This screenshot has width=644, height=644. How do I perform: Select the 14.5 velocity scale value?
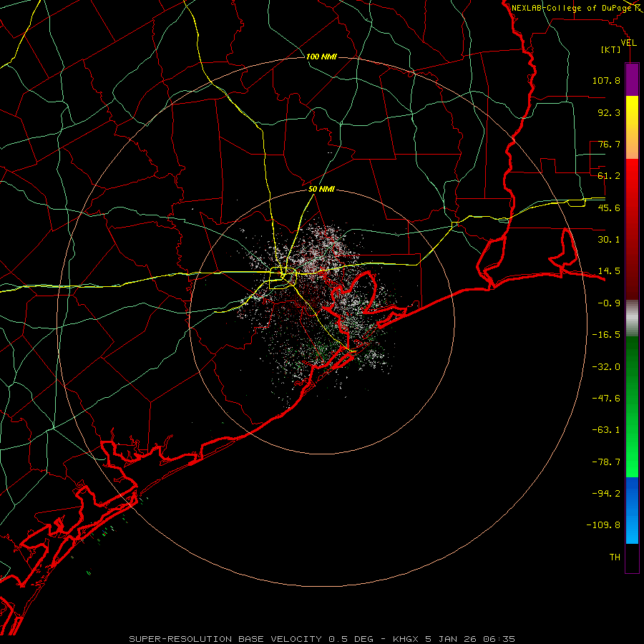(x=609, y=271)
